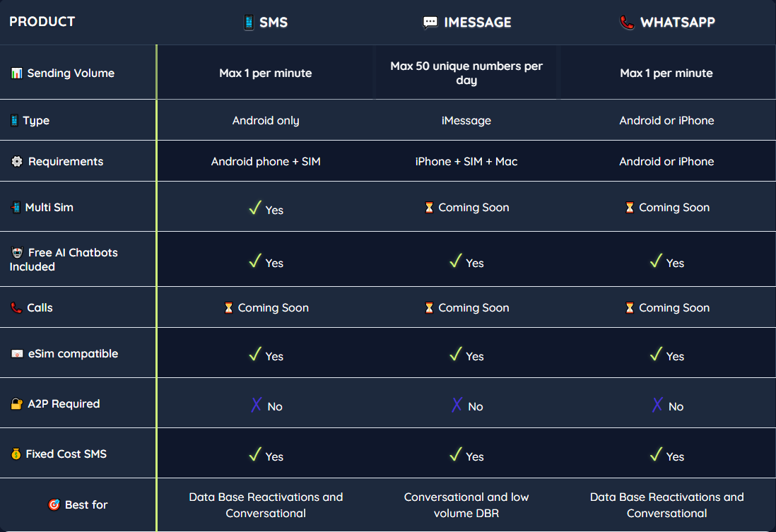Click the Requirements gear icon
776x532 pixels.
(17, 162)
